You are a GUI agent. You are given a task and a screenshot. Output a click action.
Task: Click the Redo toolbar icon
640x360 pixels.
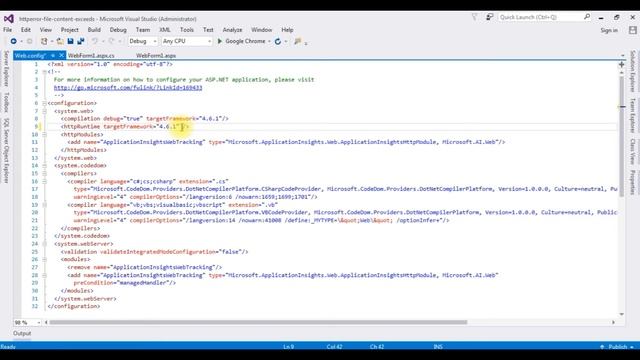[x=111, y=41]
